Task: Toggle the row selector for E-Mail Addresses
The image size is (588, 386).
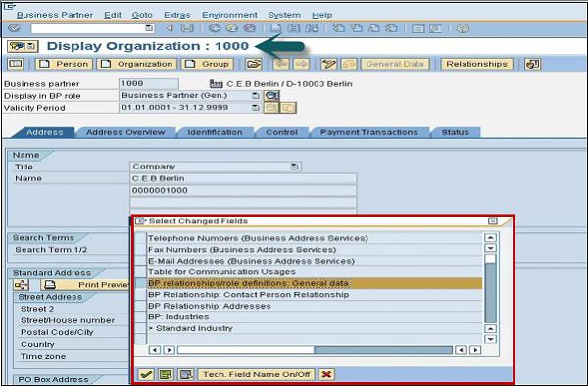Action: (141, 261)
